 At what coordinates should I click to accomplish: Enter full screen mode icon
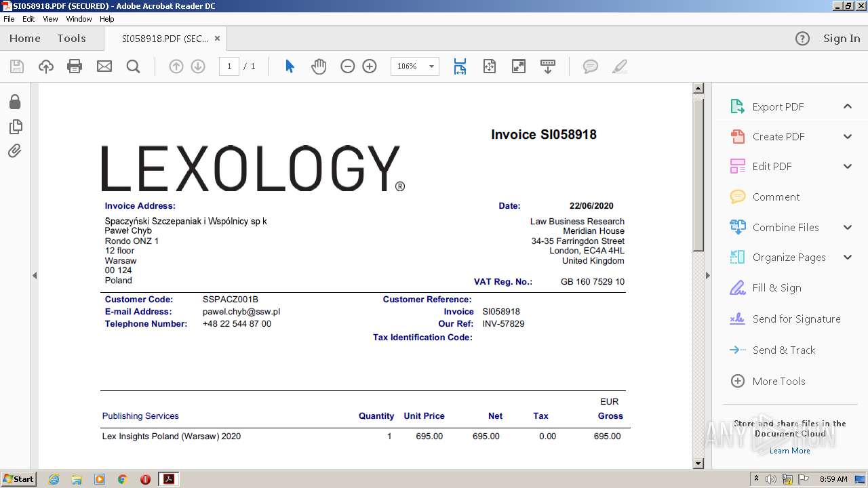pyautogui.click(x=519, y=66)
